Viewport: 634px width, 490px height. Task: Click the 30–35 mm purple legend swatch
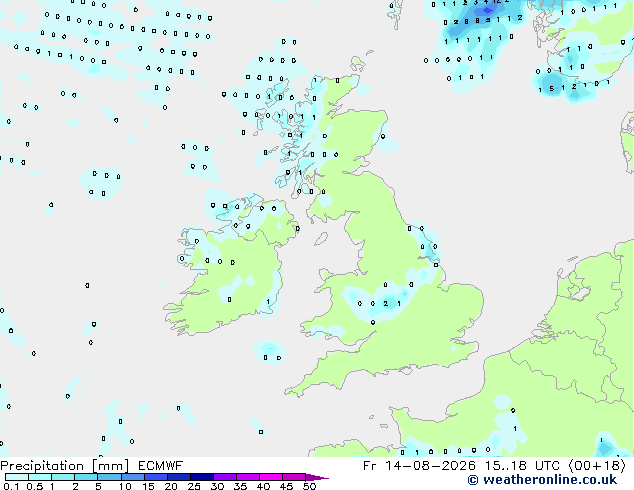pos(224,477)
